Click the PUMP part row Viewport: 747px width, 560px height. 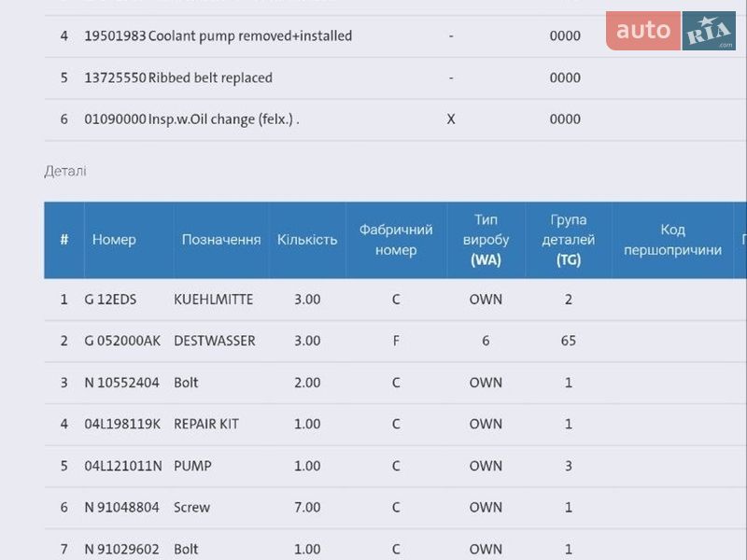click(192, 466)
